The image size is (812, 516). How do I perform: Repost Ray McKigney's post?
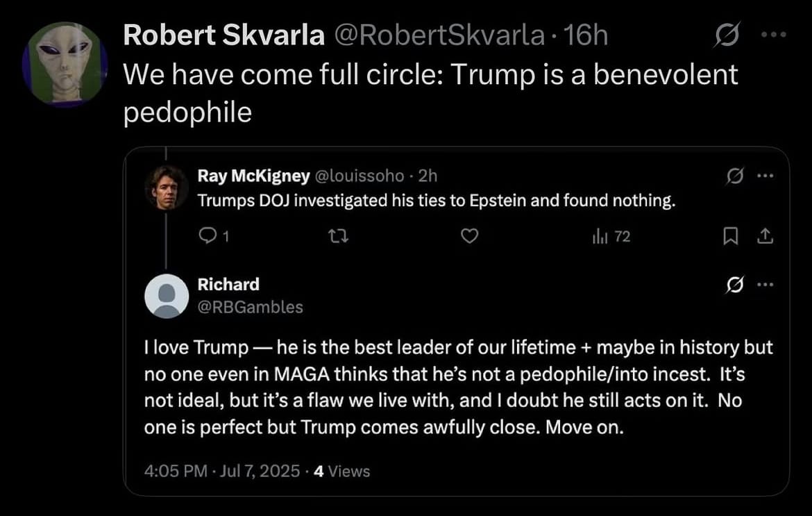click(339, 238)
